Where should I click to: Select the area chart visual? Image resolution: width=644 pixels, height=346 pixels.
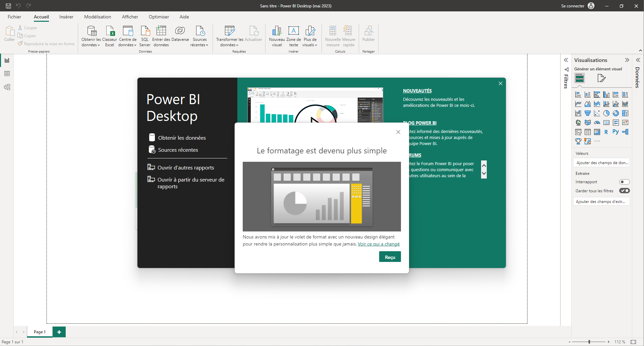pos(587,104)
